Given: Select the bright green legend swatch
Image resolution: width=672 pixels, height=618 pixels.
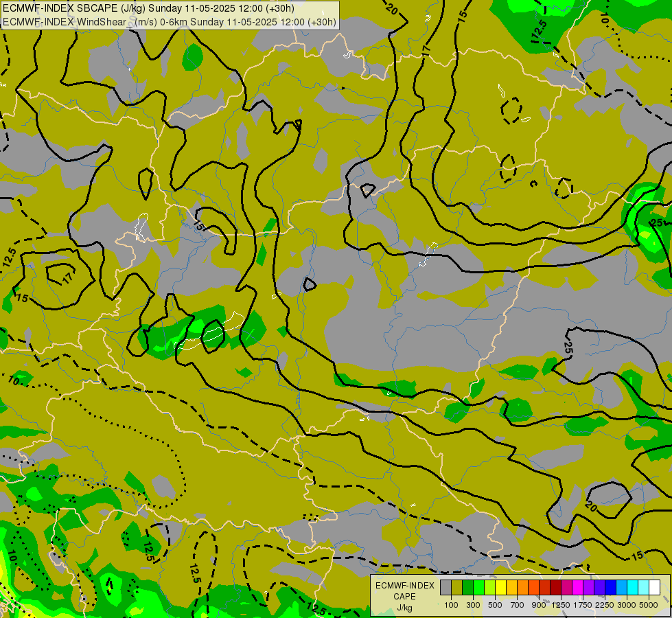Looking at the screenshot, I should click(x=478, y=587).
